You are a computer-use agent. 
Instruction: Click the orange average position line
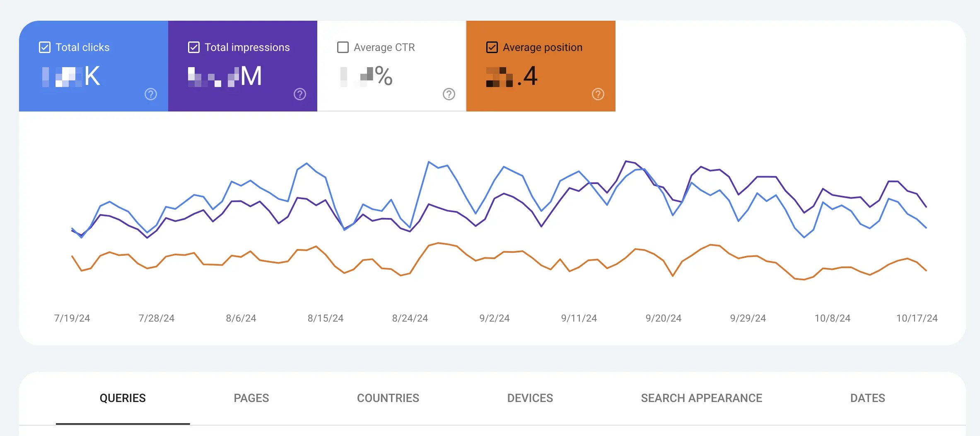click(439, 243)
